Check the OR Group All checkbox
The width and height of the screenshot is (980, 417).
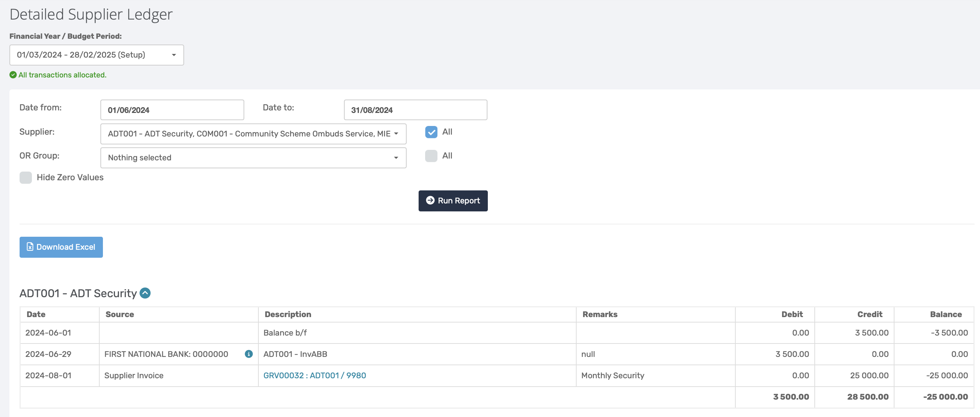431,156
